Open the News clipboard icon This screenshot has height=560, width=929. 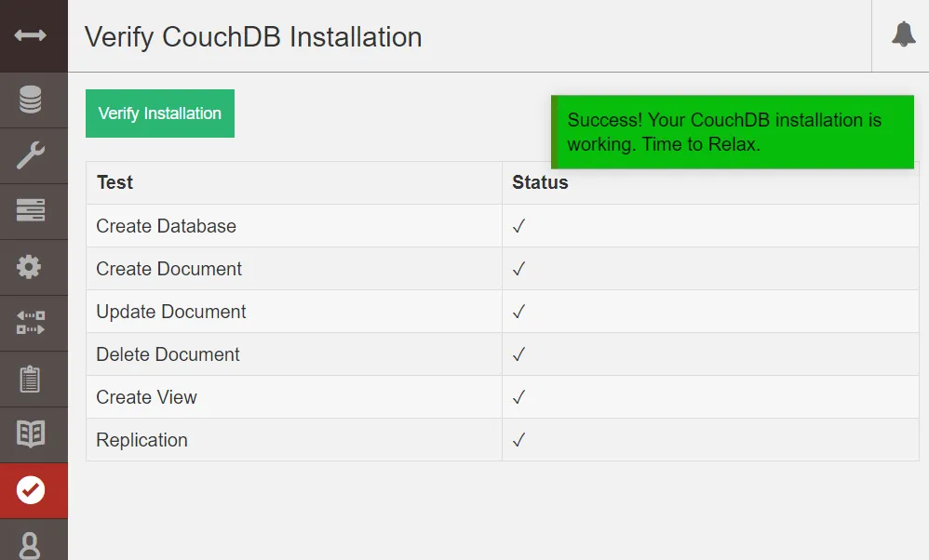click(x=30, y=379)
